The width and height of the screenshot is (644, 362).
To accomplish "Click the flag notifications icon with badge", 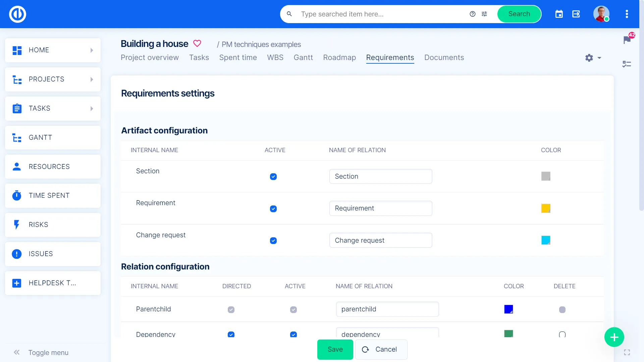I will tap(627, 40).
